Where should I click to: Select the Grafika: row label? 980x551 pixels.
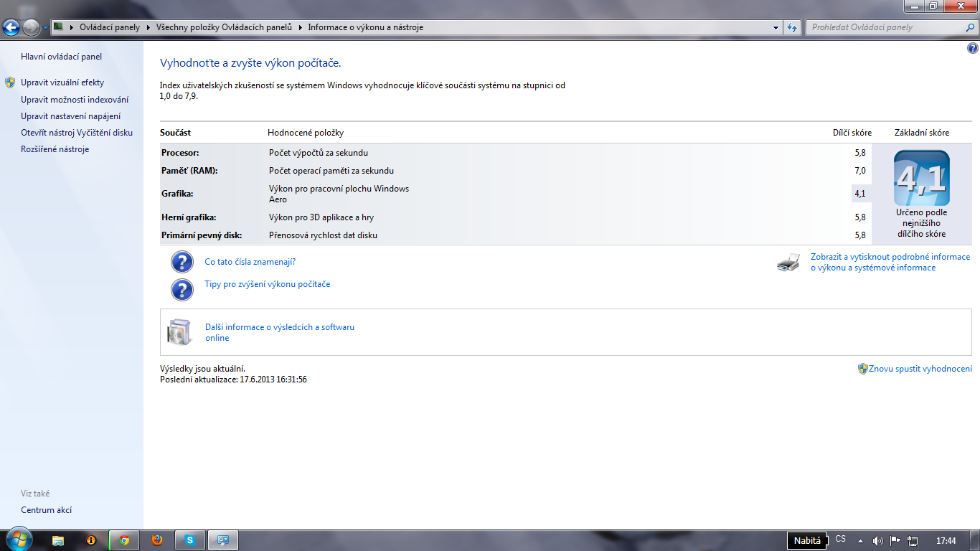click(177, 194)
